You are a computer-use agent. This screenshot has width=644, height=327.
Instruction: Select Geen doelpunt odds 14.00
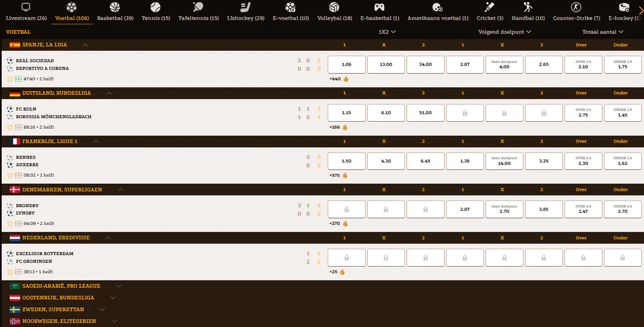(x=504, y=161)
